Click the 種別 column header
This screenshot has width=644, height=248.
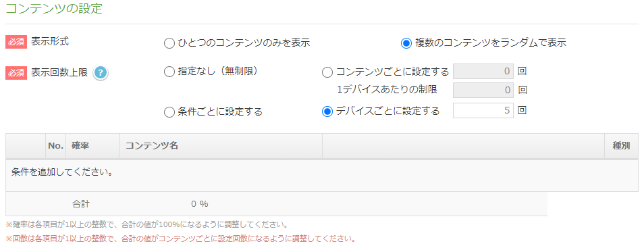pyautogui.click(x=622, y=146)
